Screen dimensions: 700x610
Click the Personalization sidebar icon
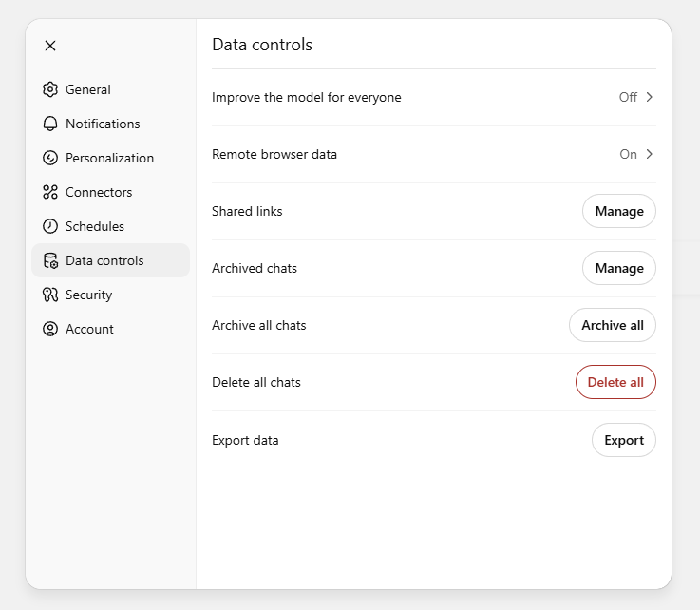pyautogui.click(x=50, y=158)
